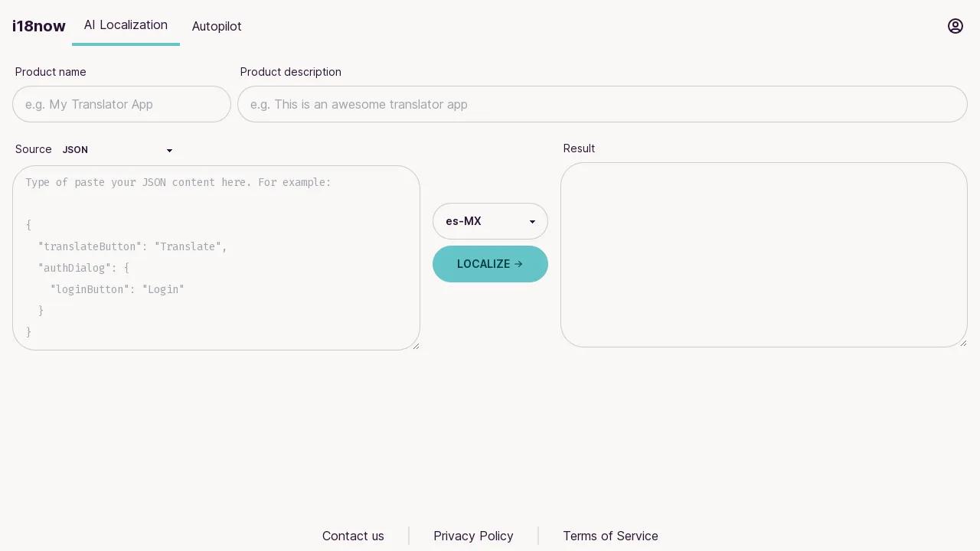Click the Product name label

[x=51, y=72]
